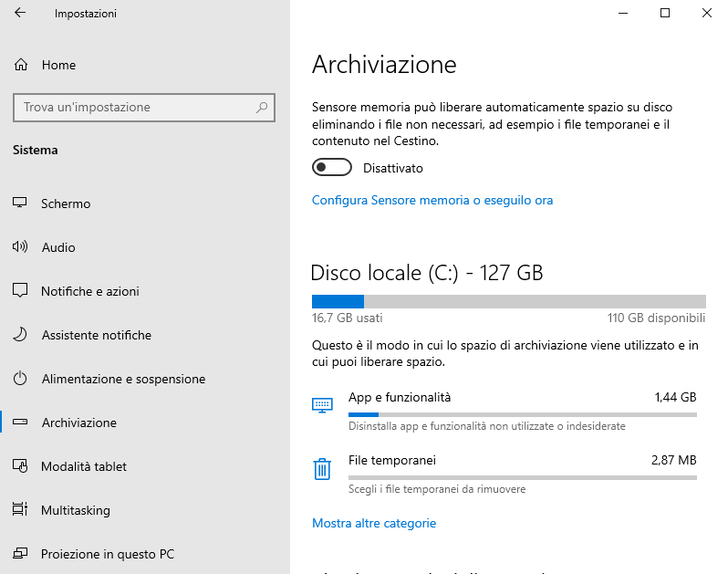Open Archiviazione in the sidebar
Viewport: 728px width, 574px height.
(x=78, y=423)
